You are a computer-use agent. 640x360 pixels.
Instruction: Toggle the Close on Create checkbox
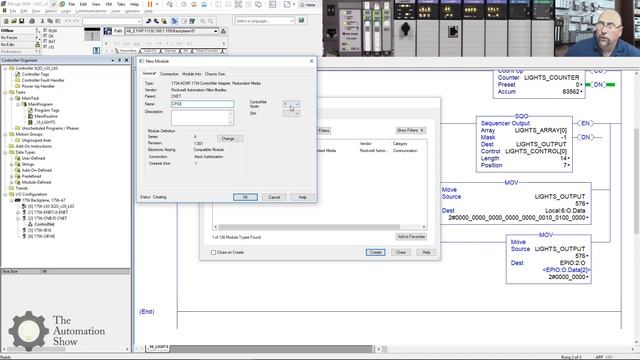[x=213, y=252]
